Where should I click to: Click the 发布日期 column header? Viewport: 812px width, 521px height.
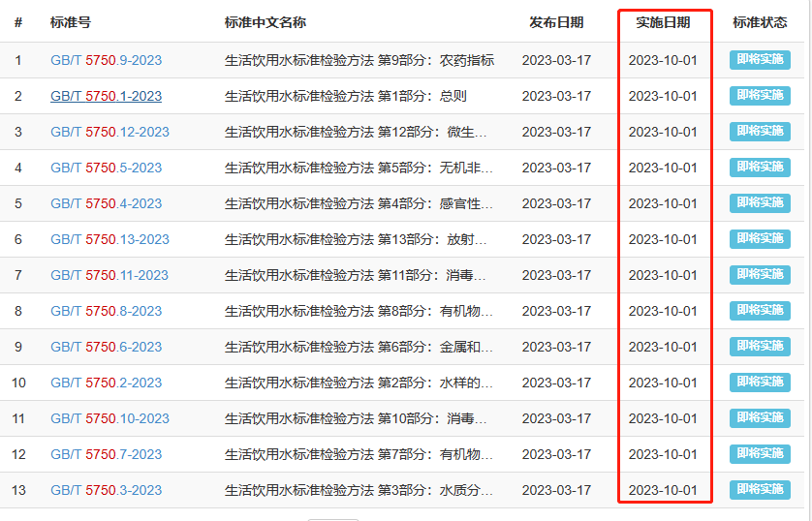pyautogui.click(x=556, y=23)
